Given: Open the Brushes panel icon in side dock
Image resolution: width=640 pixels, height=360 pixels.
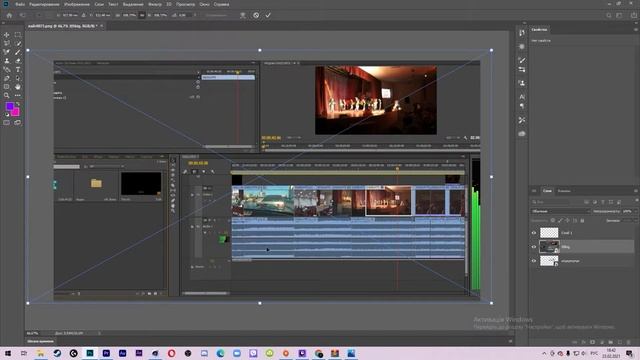Looking at the screenshot, I should [522, 60].
